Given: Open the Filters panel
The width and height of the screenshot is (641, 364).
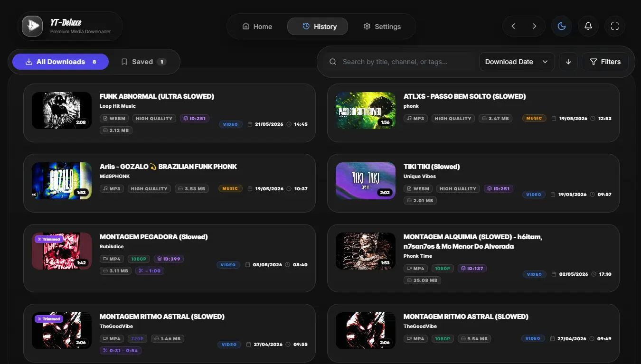Looking at the screenshot, I should [x=605, y=62].
